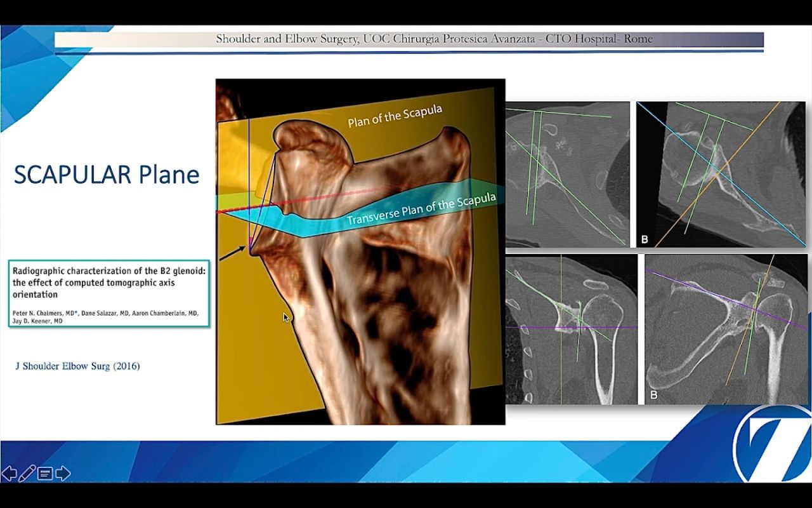Click the author names under the article title
The image size is (812, 508).
105,317
